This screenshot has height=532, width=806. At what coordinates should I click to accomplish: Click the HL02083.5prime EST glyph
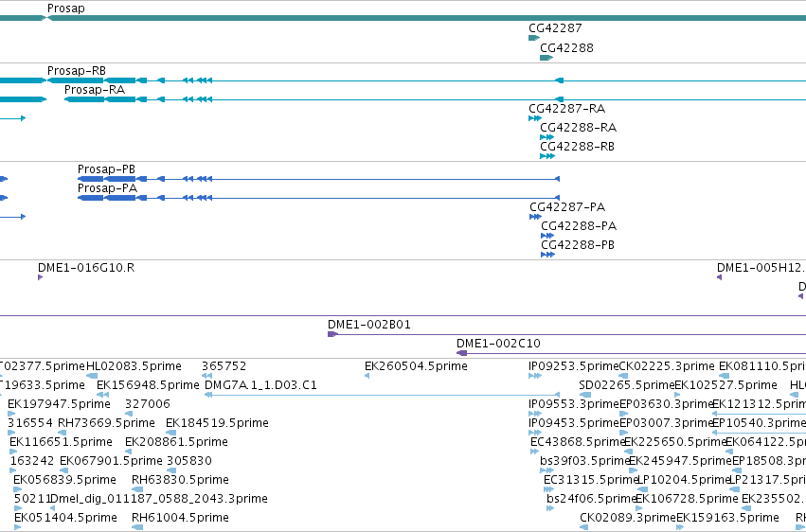(x=92, y=376)
